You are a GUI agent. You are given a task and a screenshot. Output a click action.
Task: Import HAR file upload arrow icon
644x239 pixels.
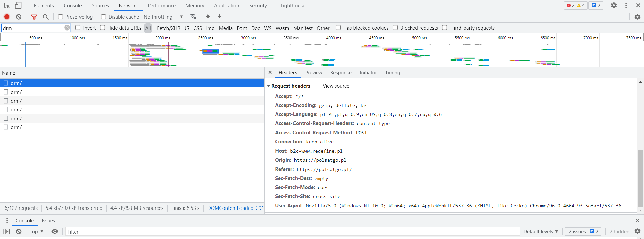tap(208, 17)
